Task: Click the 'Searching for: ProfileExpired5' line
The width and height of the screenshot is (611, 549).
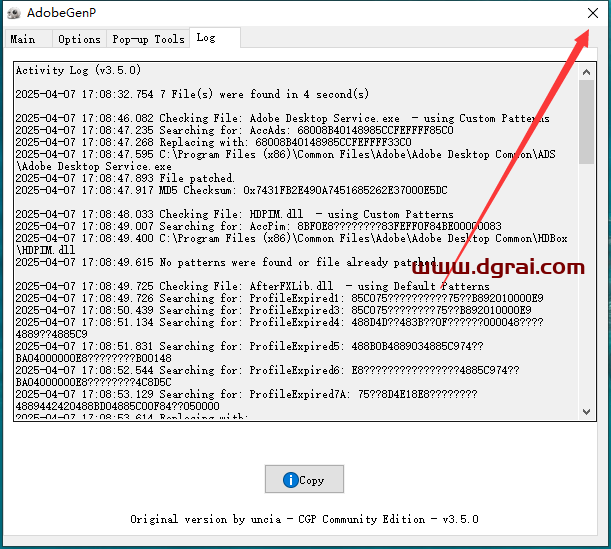Action: pyautogui.click(x=249, y=352)
